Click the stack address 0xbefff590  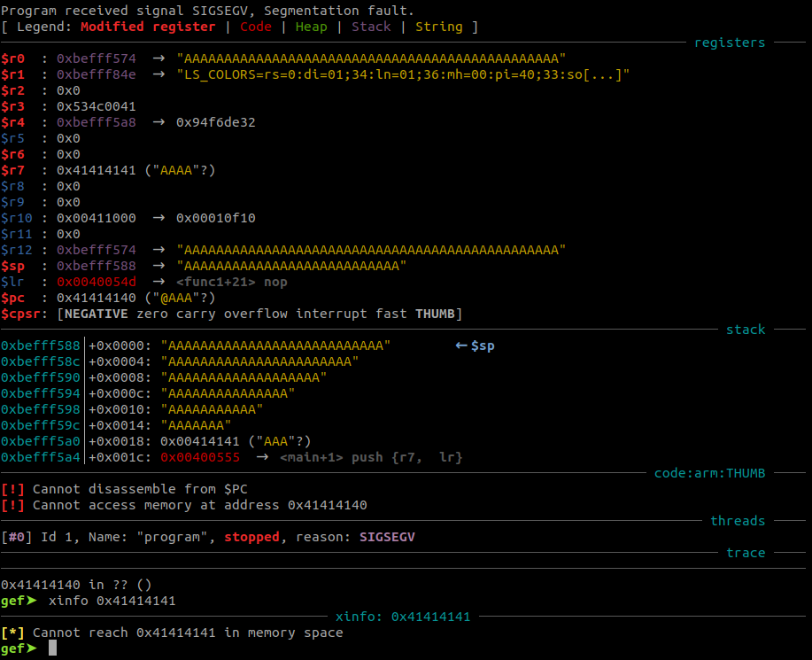click(x=41, y=377)
